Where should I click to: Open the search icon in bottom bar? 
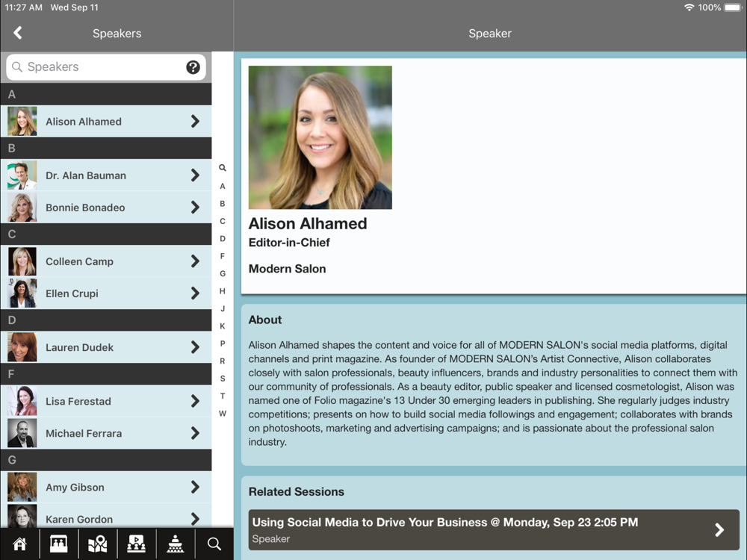pyautogui.click(x=214, y=544)
